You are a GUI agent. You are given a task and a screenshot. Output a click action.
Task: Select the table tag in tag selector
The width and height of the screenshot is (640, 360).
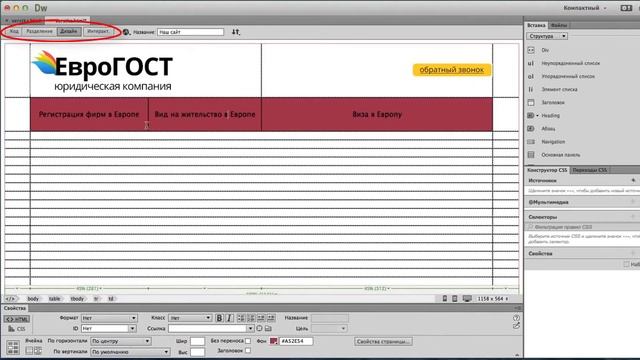tap(54, 299)
